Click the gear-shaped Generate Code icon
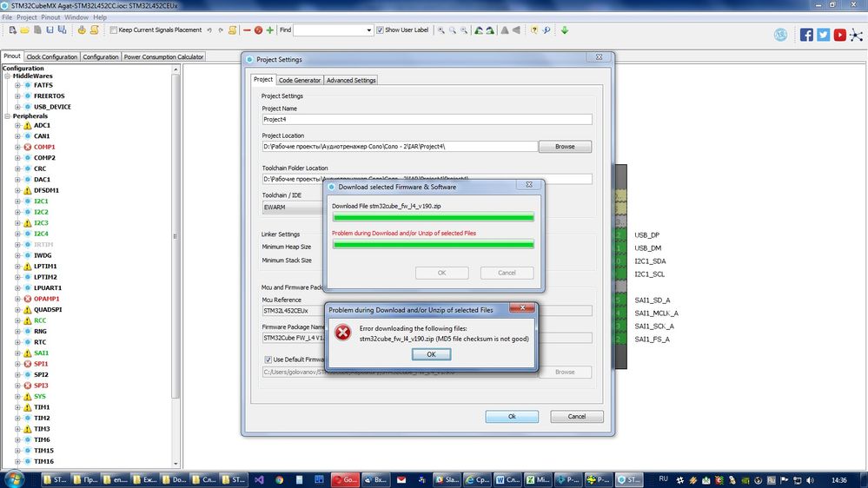 tap(82, 30)
